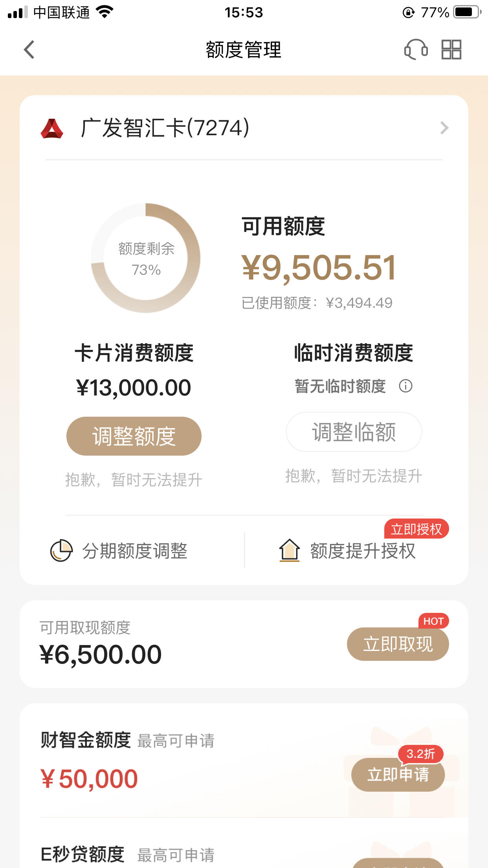
Task: Tap the house icon for 额度提升授权
Action: (290, 550)
